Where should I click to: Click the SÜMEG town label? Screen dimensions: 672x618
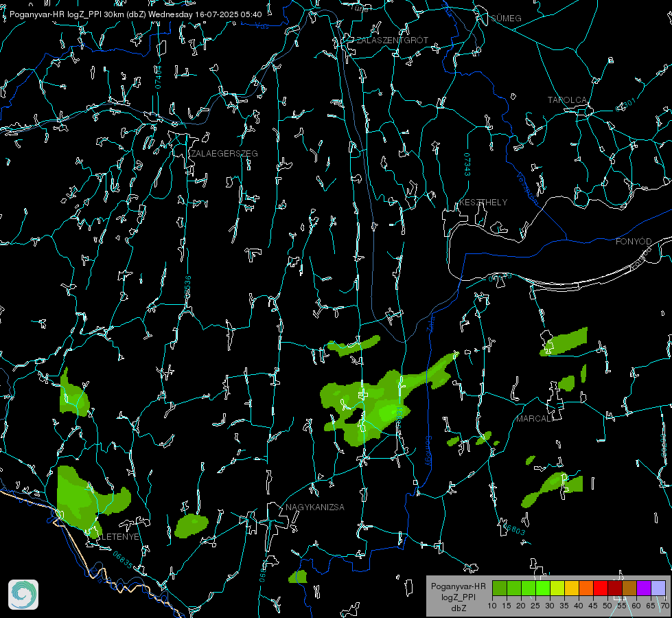506,18
